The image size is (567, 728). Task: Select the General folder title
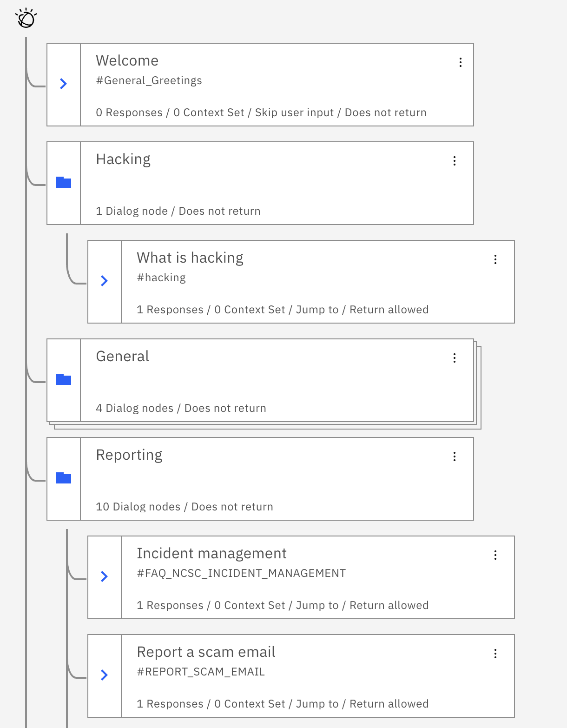pos(122,357)
